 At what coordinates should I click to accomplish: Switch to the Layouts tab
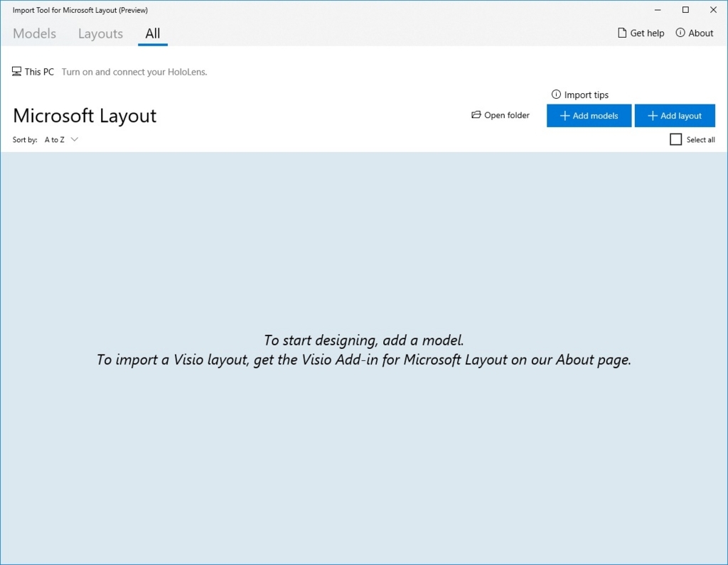100,33
